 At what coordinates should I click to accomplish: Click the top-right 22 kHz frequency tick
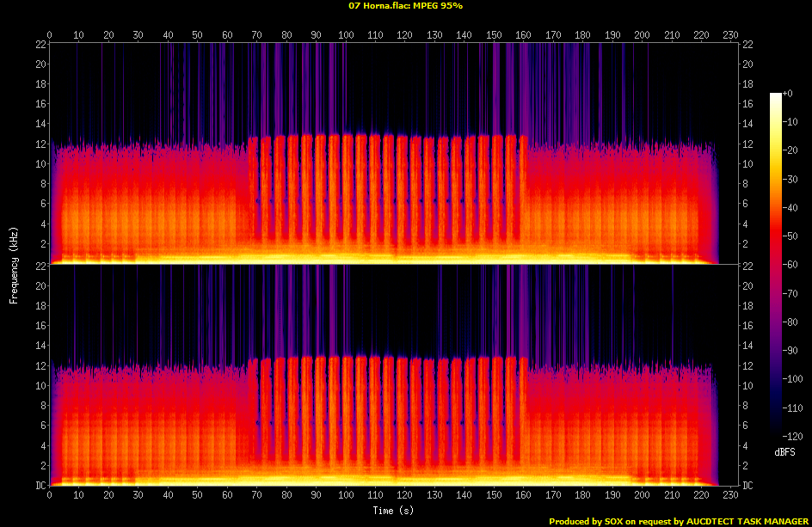[748, 44]
